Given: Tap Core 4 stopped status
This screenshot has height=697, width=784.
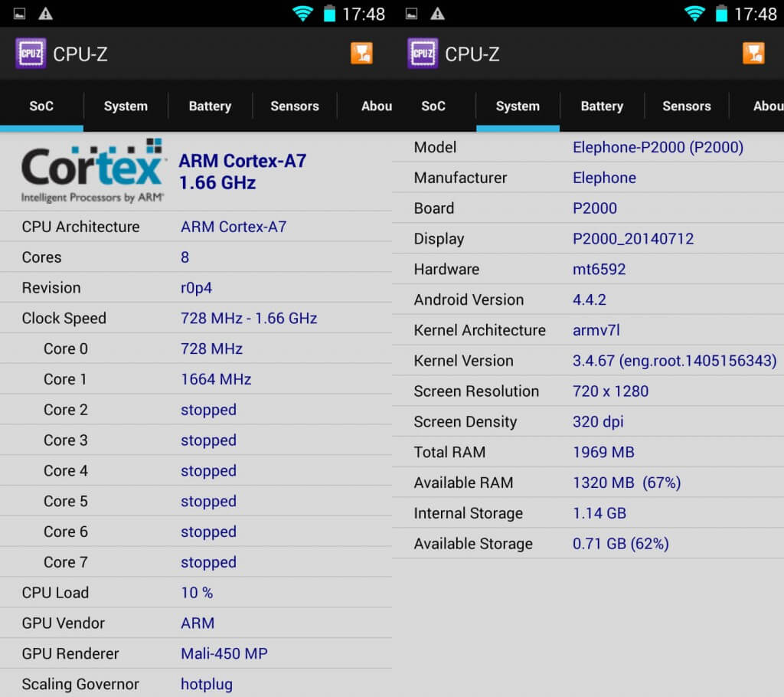Looking at the screenshot, I should click(208, 471).
